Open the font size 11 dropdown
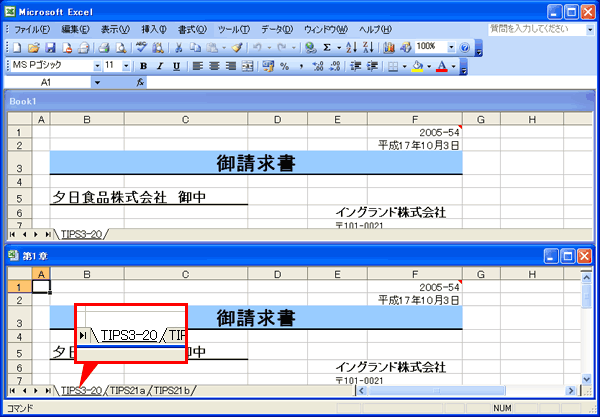 [x=126, y=66]
